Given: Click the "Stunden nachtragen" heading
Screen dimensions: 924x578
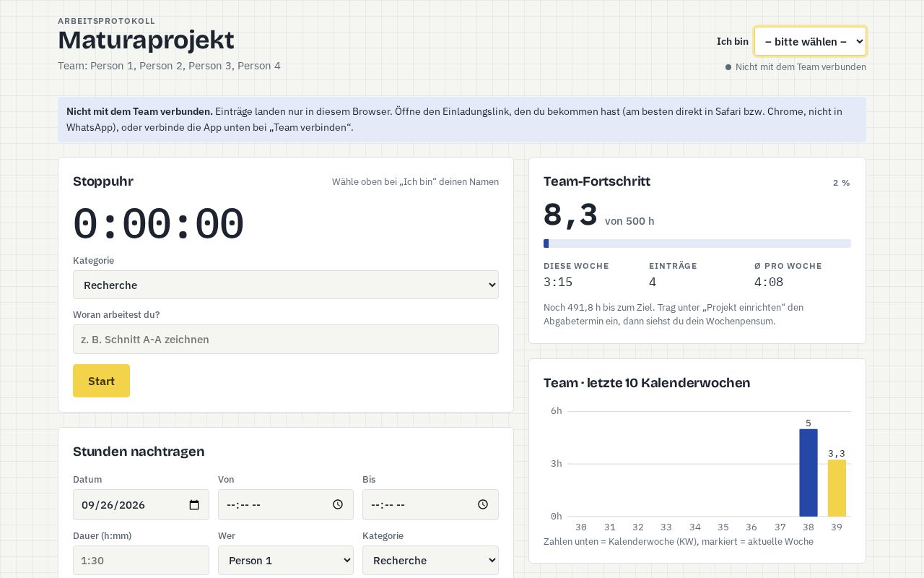Looking at the screenshot, I should [139, 452].
